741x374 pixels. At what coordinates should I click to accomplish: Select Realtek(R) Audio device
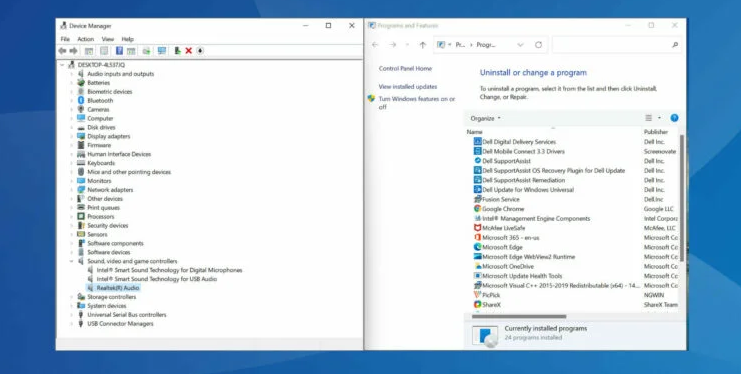118,288
